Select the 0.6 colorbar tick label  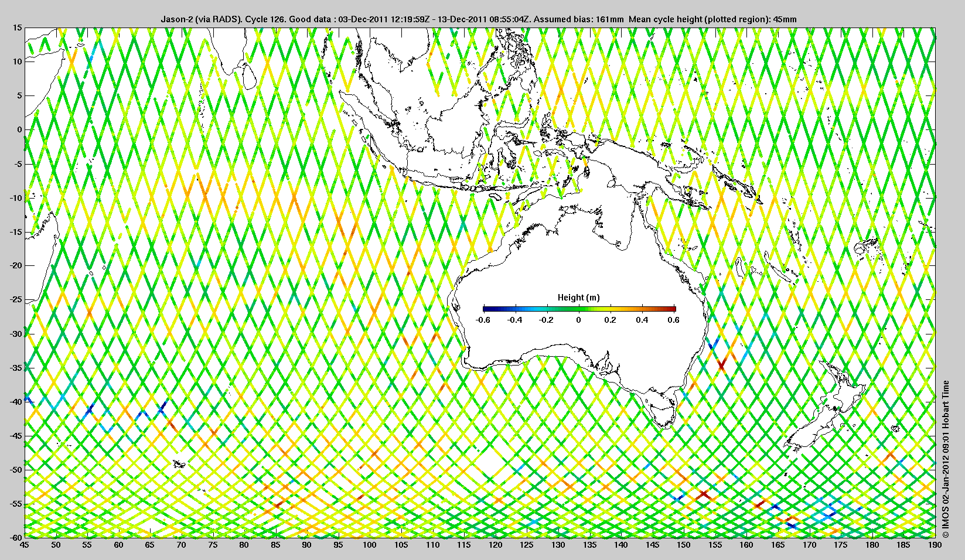pos(674,320)
